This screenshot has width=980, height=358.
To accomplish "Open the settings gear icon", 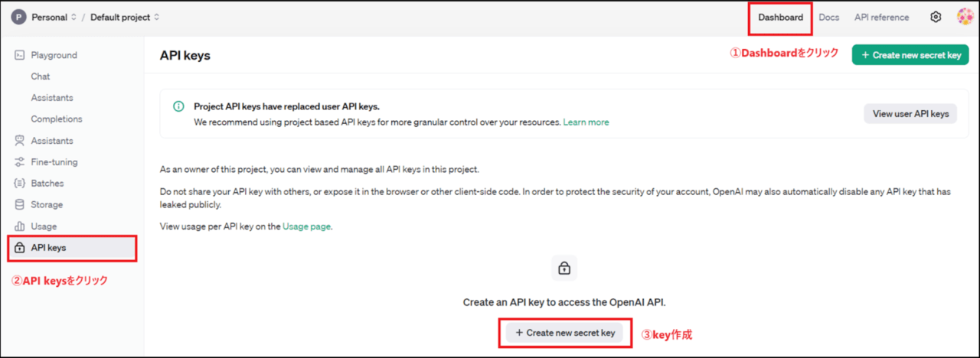I will click(x=936, y=17).
